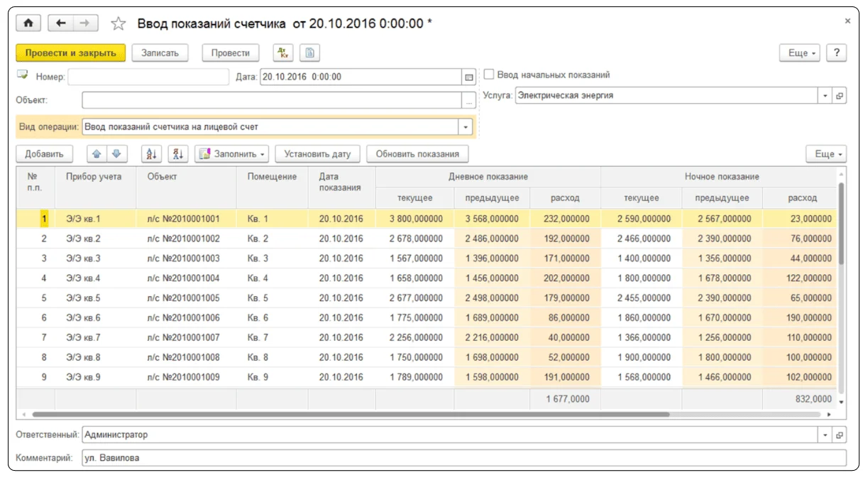Click the back arrow navigation button
Viewport: 868px width, 480px height.
[61, 23]
